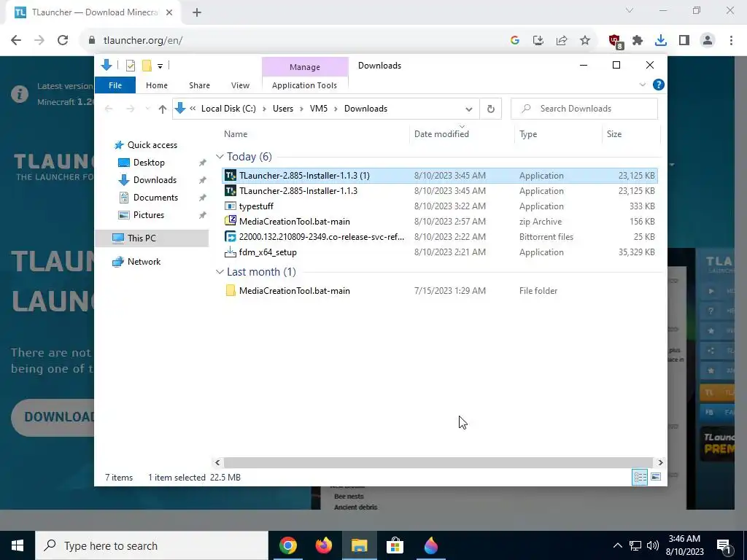This screenshot has width=747, height=560.
Task: Open Microsoft Store from the taskbar
Action: coord(395,545)
